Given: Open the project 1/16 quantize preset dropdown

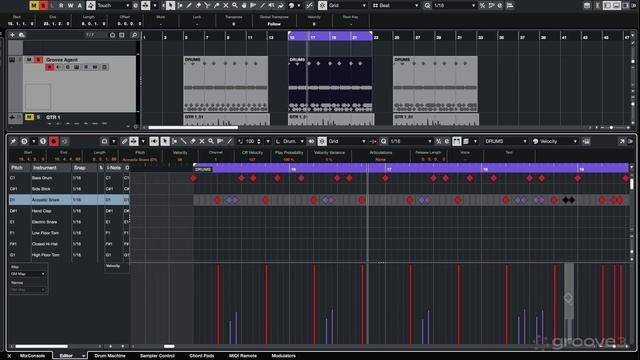Looking at the screenshot, I should [454, 5].
